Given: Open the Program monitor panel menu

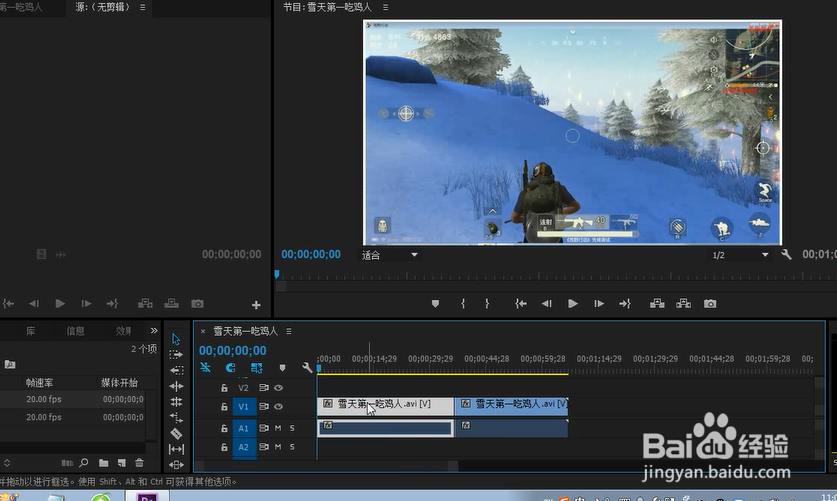Looking at the screenshot, I should (385, 7).
